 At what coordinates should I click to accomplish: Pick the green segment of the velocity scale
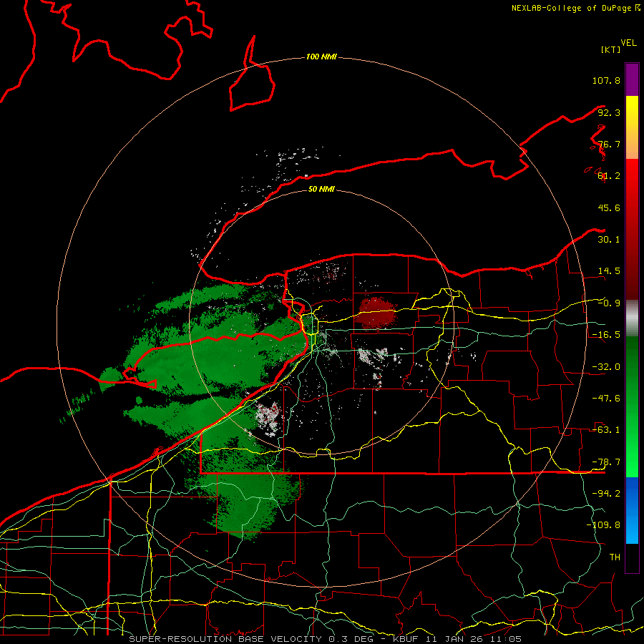(x=632, y=406)
